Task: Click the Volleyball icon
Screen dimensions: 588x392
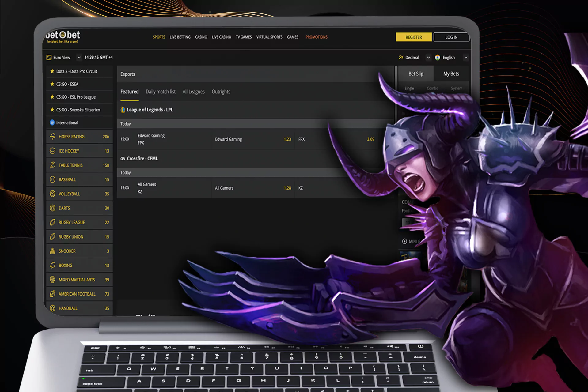Action: point(53,194)
